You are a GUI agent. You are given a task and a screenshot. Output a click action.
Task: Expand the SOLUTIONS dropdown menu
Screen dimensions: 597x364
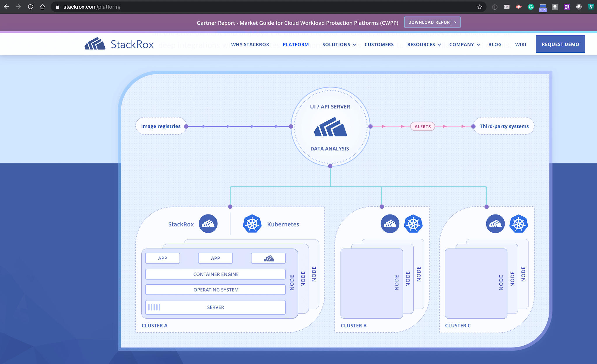339,44
